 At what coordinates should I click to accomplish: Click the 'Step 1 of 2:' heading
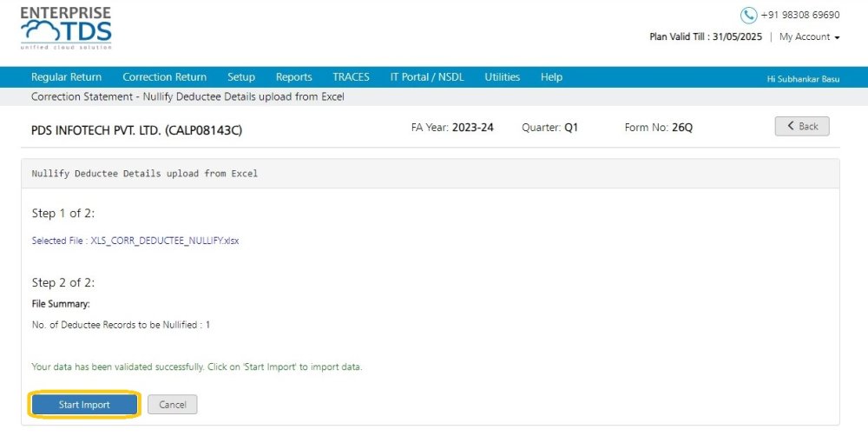(x=63, y=214)
